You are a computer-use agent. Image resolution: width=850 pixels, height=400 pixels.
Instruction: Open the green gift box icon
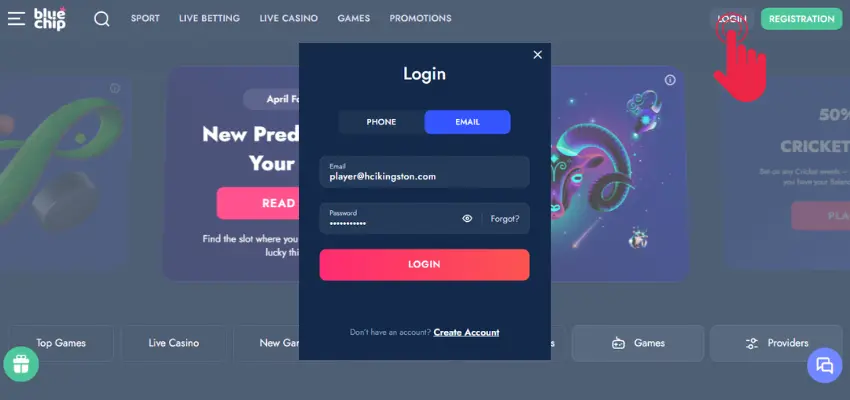click(21, 364)
